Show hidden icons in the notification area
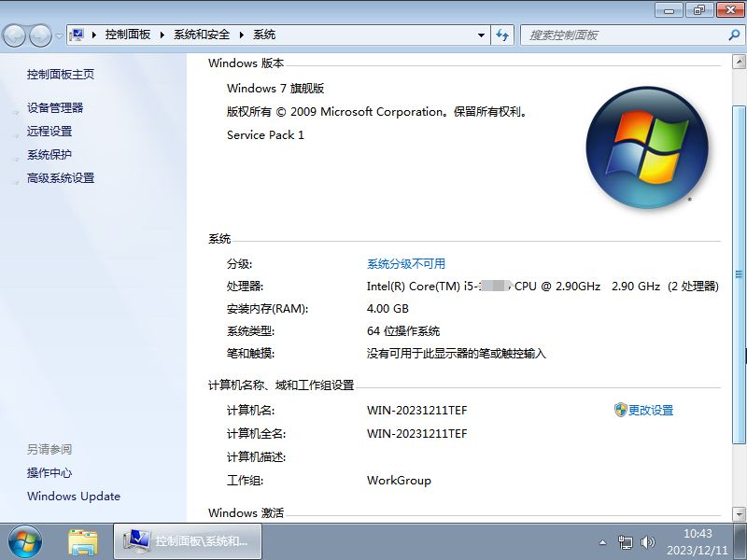 [604, 541]
